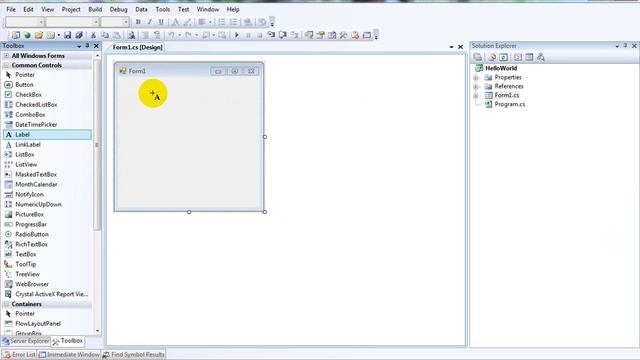Click the New Project toolbar icon

(16, 35)
